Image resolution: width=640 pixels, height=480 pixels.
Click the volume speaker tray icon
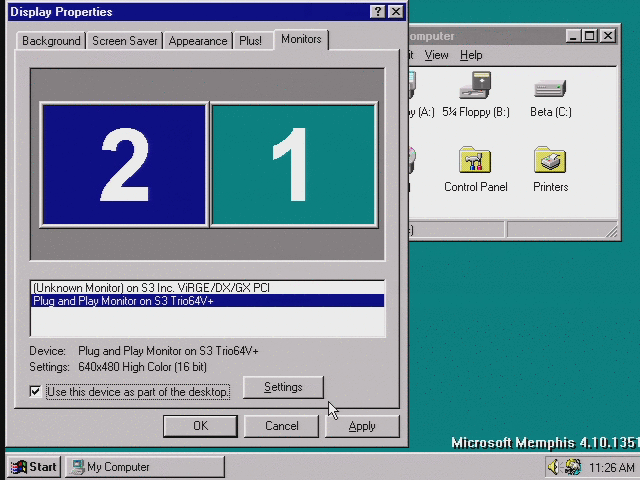[x=554, y=467]
